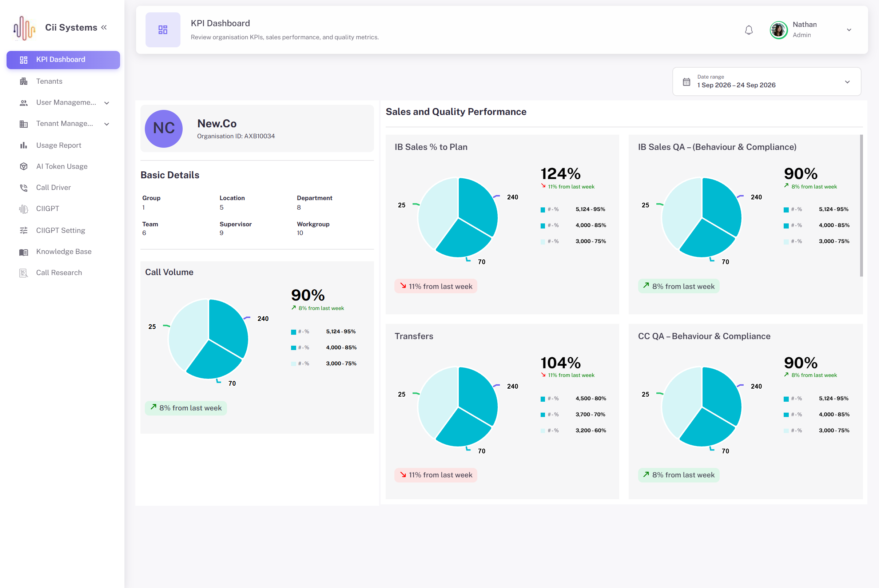Click the CC QA – Behaviour & Compliance pie chart

pyautogui.click(x=701, y=406)
